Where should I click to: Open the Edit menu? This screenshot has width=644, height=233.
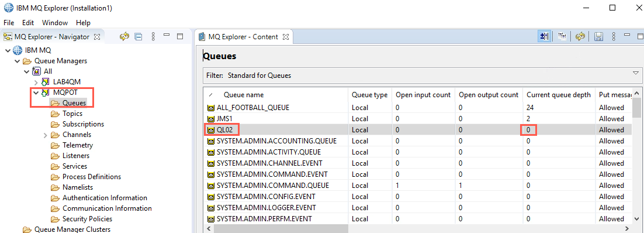point(28,23)
